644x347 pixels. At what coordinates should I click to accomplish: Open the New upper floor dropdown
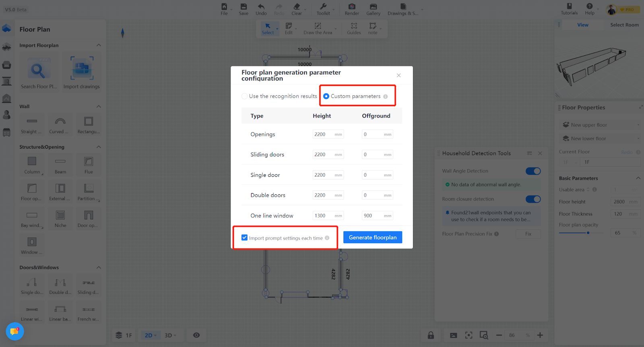[x=600, y=125]
